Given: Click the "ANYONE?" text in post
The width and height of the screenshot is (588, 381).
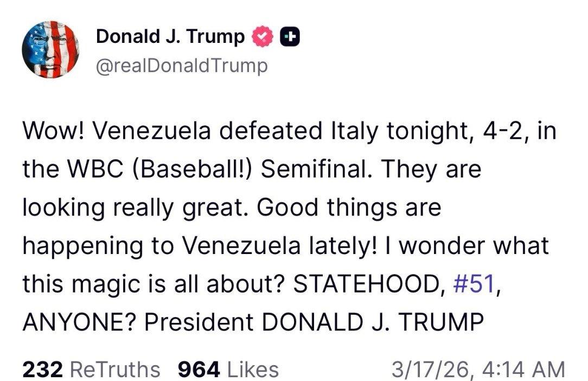Looking at the screenshot, I should pyautogui.click(x=79, y=322).
